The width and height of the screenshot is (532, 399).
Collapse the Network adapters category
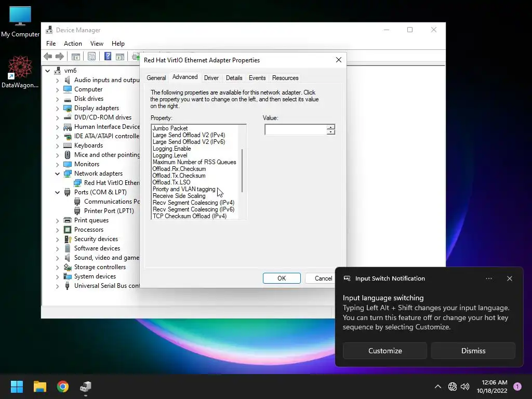pyautogui.click(x=57, y=174)
